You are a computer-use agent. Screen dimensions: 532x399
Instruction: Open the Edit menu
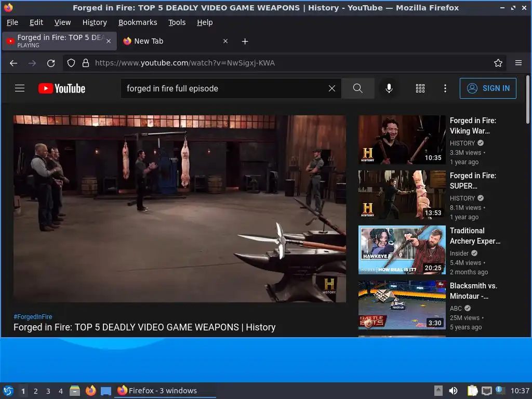click(36, 22)
